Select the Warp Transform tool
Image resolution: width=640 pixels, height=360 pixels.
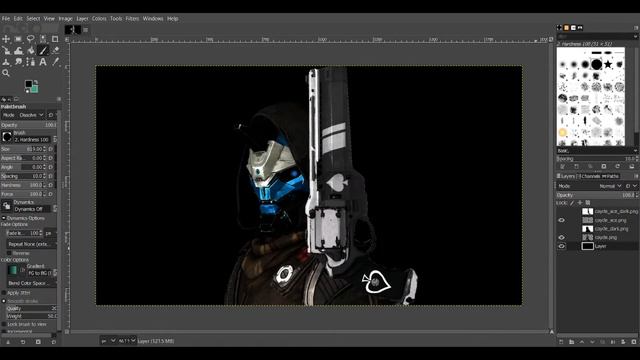18,51
